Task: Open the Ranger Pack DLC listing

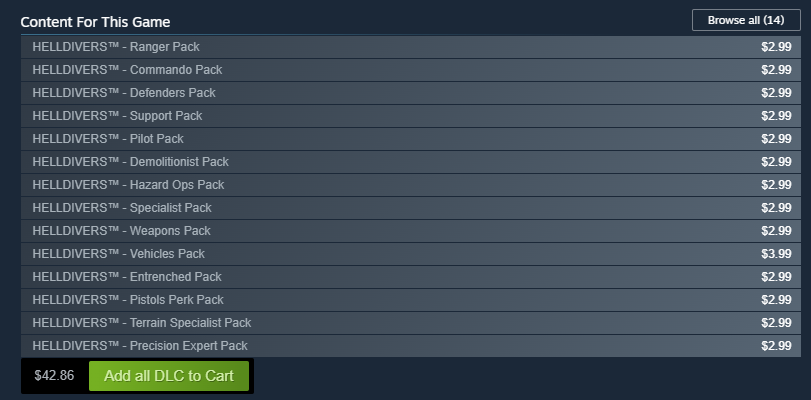Action: [411, 47]
